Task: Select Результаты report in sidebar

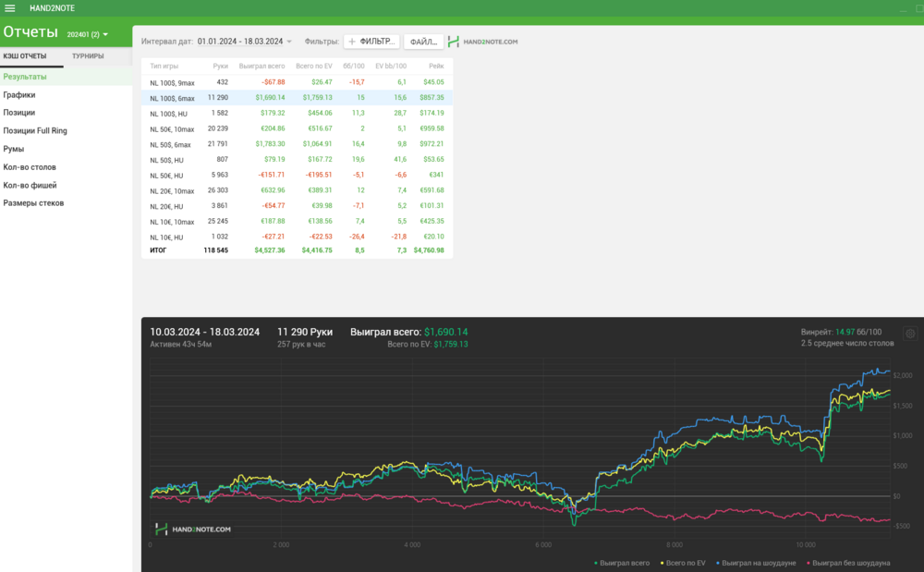Action: tap(66, 77)
